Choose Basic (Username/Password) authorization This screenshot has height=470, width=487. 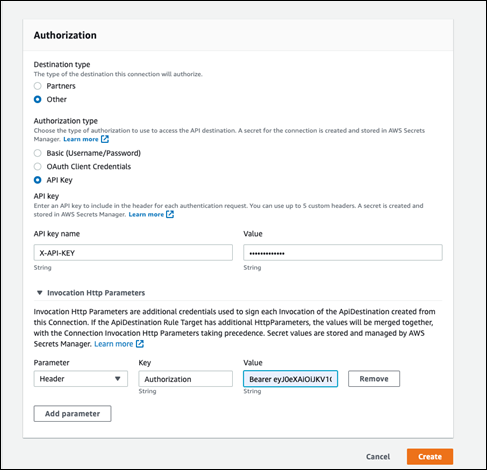click(x=38, y=153)
